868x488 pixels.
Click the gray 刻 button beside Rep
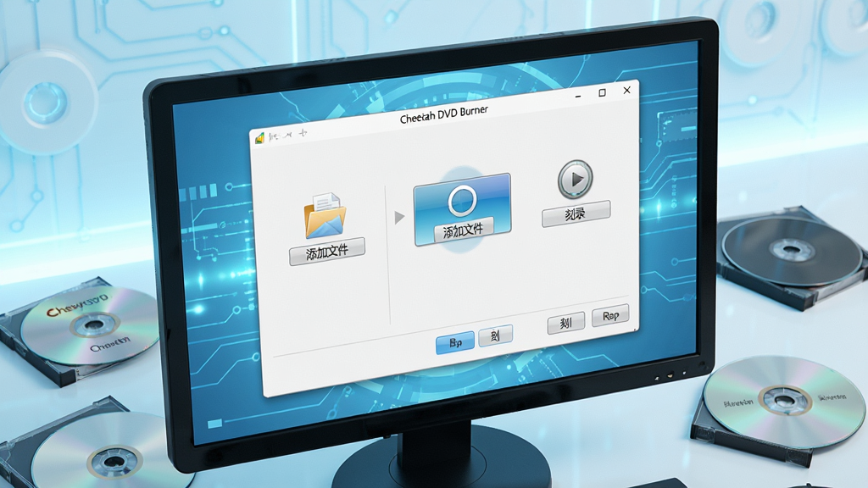pos(565,323)
